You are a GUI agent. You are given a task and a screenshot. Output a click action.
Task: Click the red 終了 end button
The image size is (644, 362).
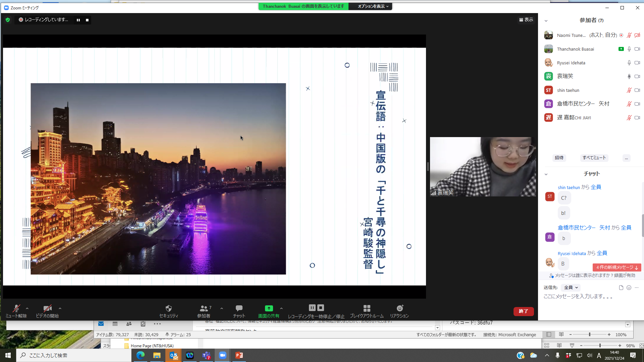[524, 311]
